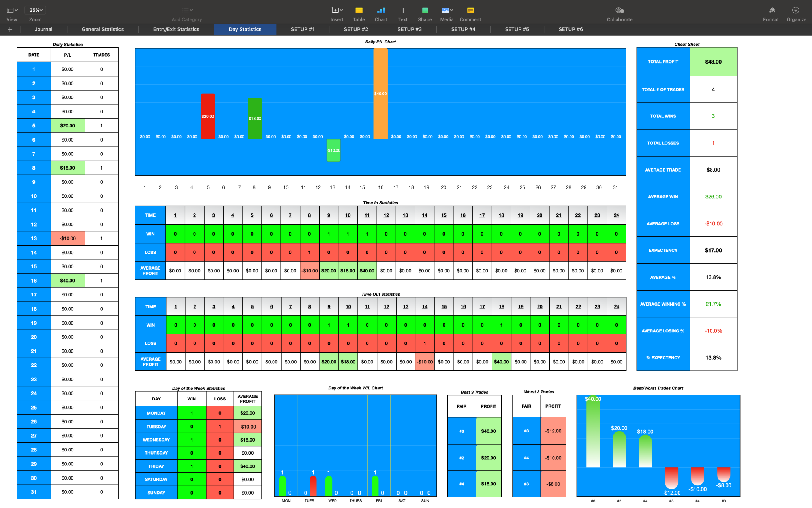Open the View sidebar menu icon
This screenshot has width=812, height=508.
[12, 10]
